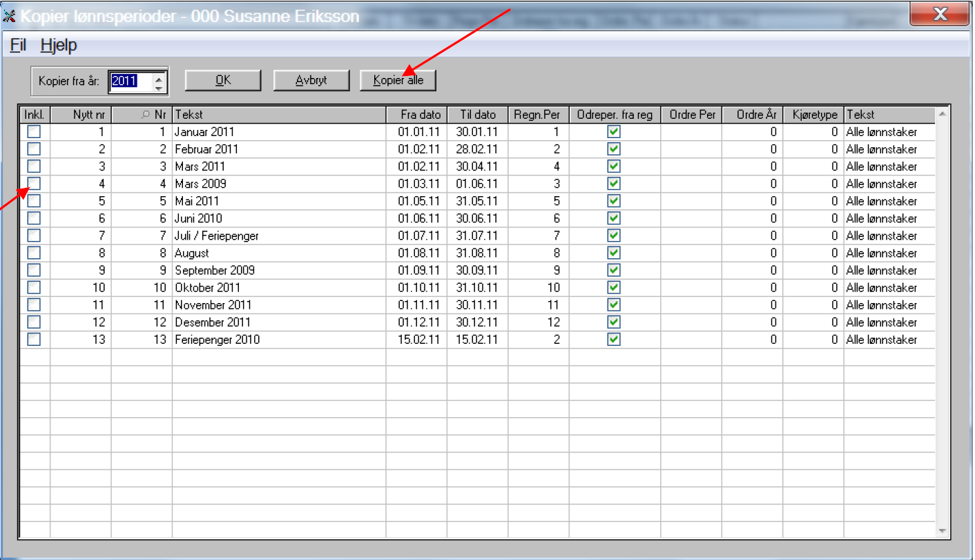Click Regn.Per value '4' for Mars 2011
Viewport: 975px width, 560px height.
(x=538, y=166)
